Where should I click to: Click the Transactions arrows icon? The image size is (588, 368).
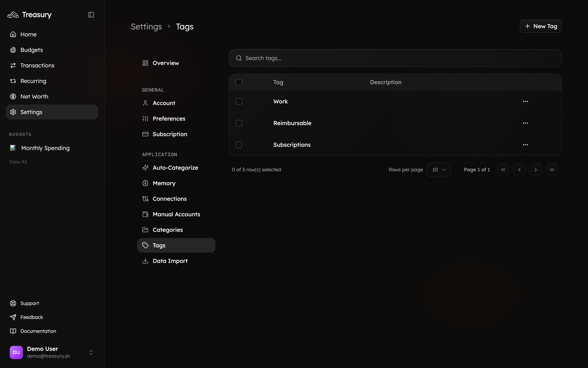13,65
